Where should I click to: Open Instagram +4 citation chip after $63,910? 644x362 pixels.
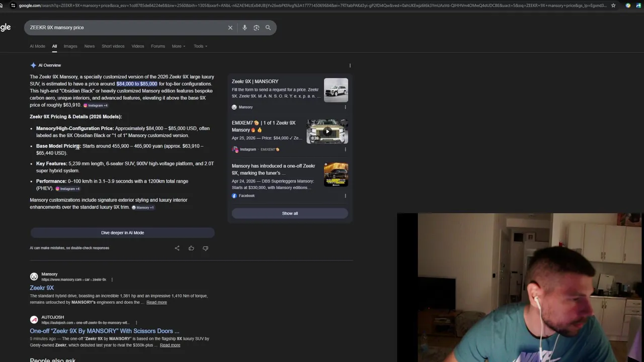(96, 106)
